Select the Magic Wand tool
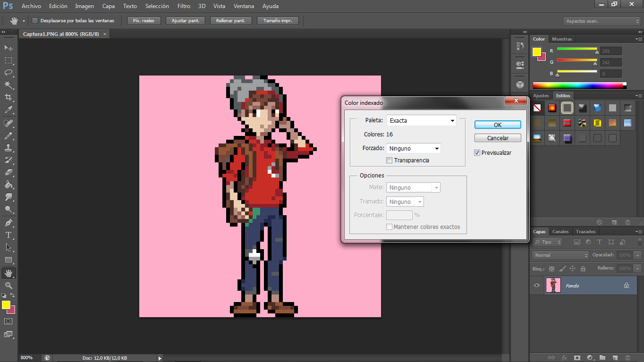Image resolution: width=644 pixels, height=362 pixels. click(8, 85)
